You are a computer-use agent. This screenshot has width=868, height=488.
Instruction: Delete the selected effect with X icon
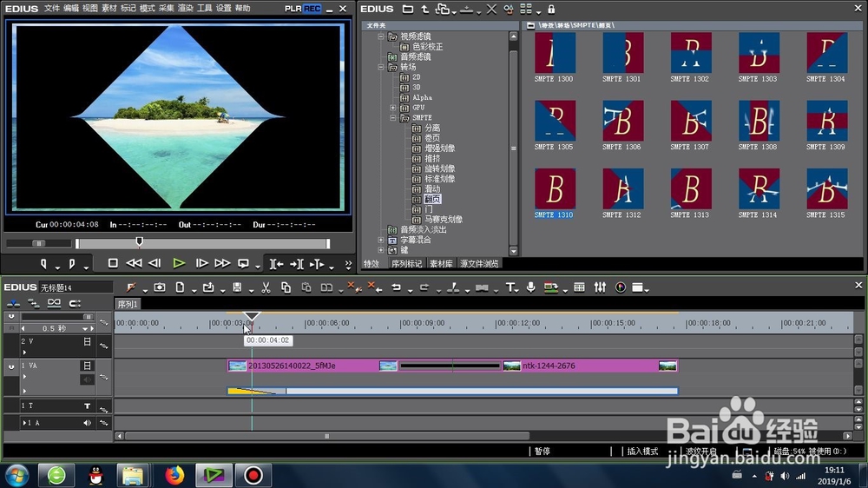coord(491,10)
